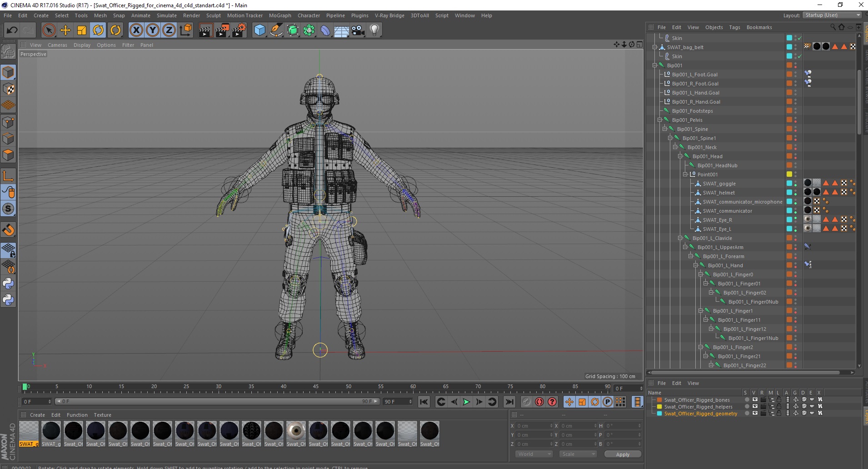Image resolution: width=868 pixels, height=469 pixels.
Task: Click the Apply button
Action: [623, 454]
